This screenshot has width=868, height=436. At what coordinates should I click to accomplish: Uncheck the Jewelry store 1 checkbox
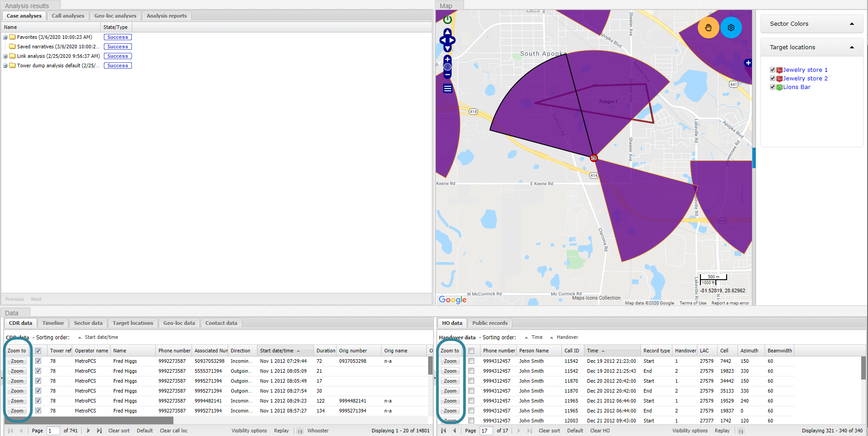[x=772, y=70]
